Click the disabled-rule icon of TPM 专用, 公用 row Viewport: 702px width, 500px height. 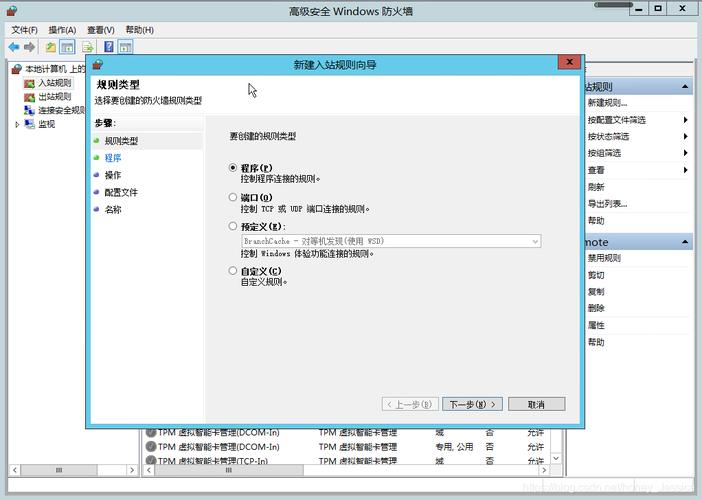[x=151, y=447]
